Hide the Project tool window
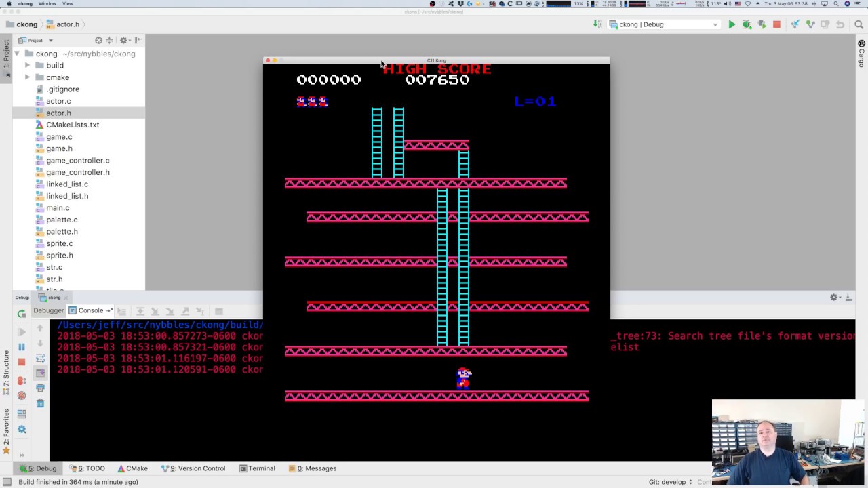Screen dimensions: 868x488 click(x=138, y=41)
